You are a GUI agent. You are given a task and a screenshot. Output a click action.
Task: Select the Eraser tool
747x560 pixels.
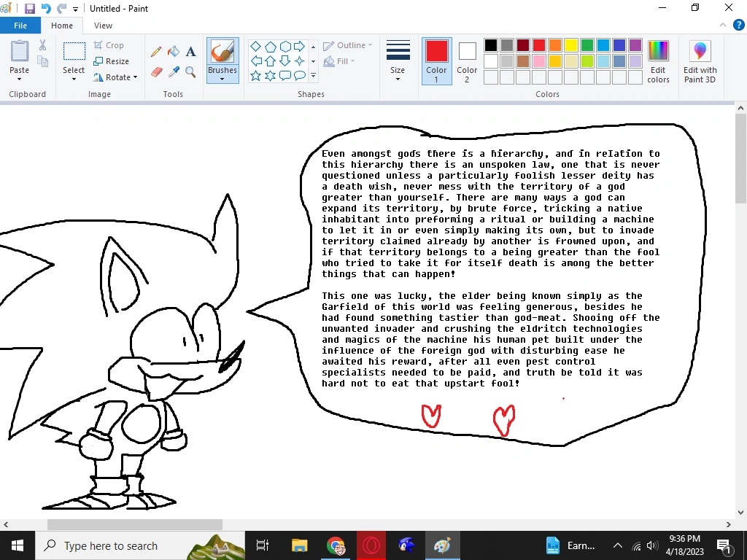point(155,72)
